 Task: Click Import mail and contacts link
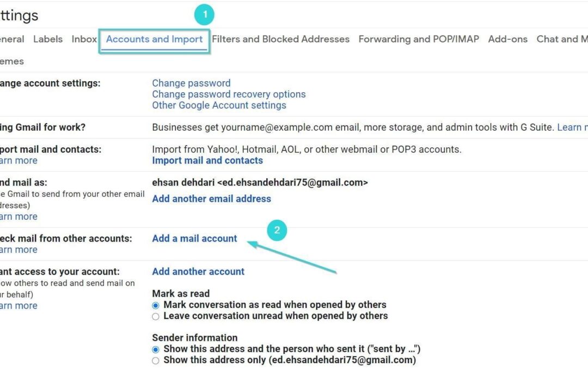click(207, 160)
